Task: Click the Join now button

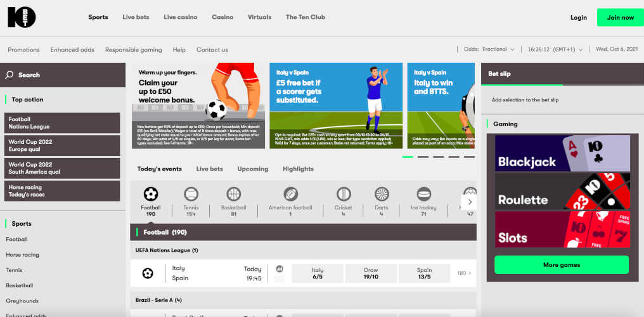Action: 620,18
